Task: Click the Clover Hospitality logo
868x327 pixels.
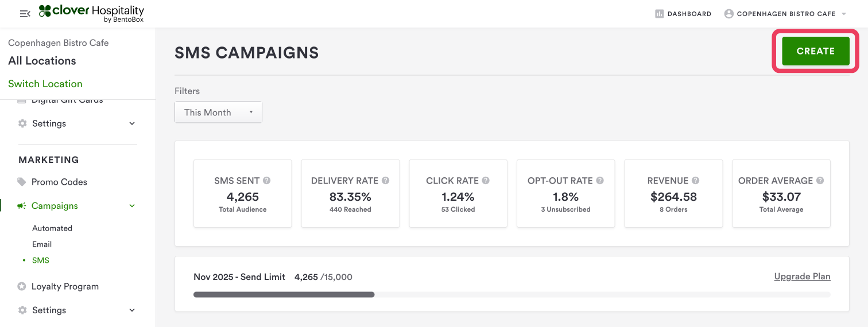Action: (x=91, y=14)
